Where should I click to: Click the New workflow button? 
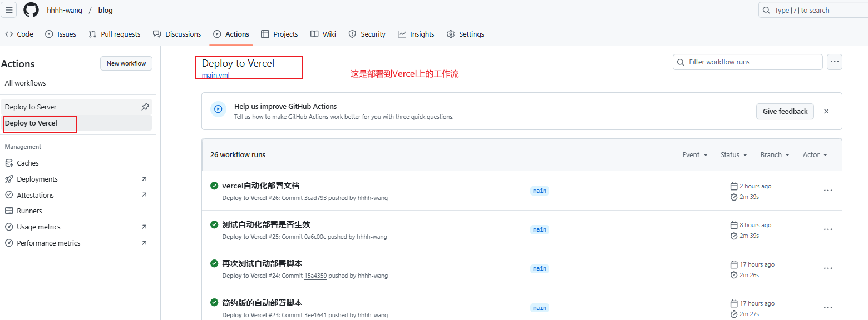point(126,63)
